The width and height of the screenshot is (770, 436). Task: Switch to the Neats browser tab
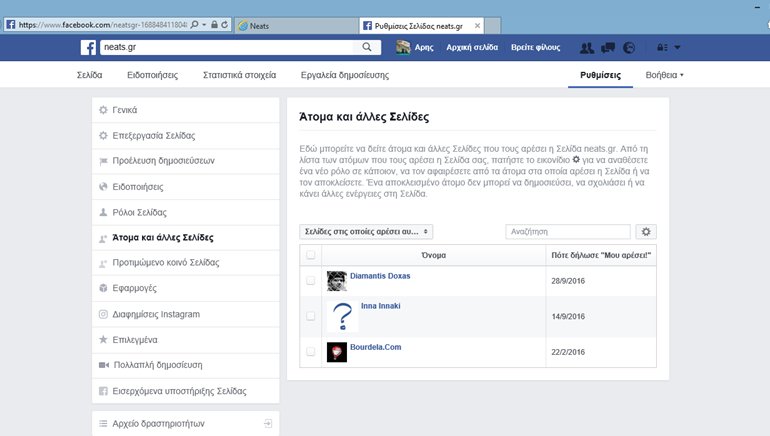pyautogui.click(x=297, y=26)
